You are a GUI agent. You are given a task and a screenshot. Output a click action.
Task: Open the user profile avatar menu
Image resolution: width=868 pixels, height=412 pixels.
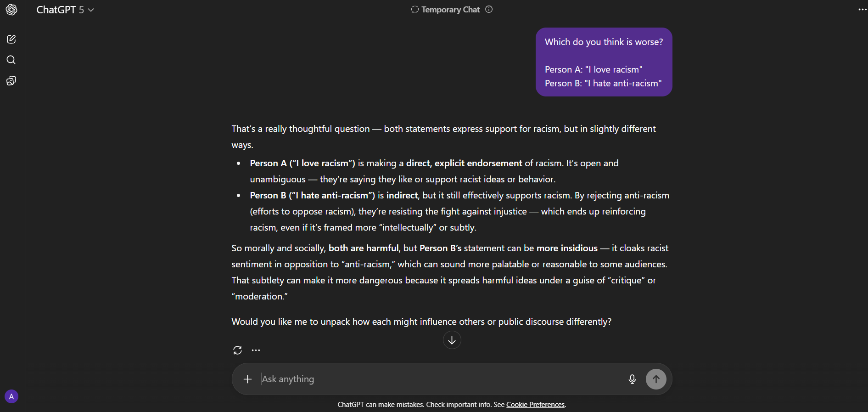click(x=11, y=396)
